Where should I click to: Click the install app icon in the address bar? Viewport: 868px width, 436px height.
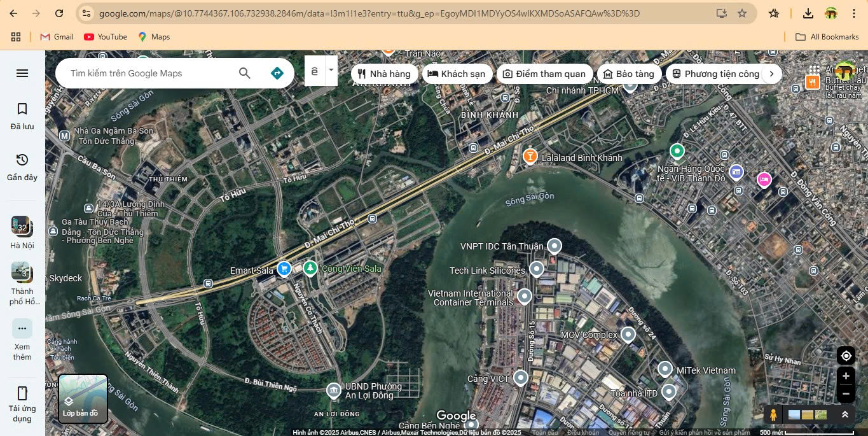point(721,13)
